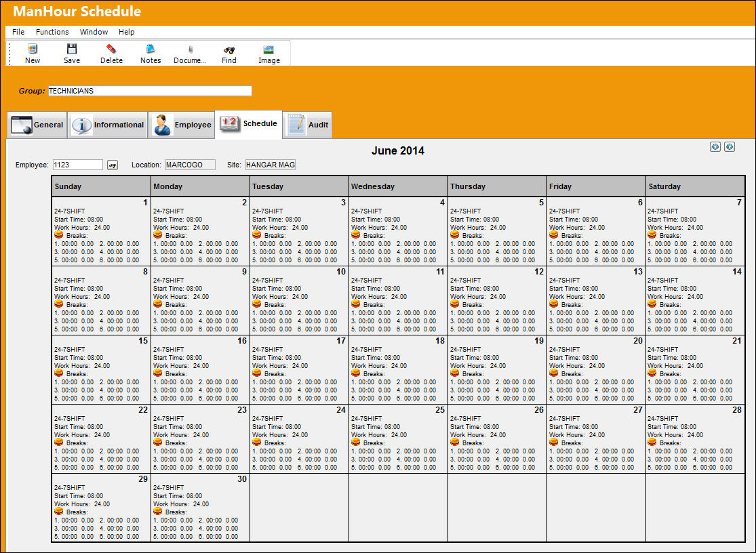Click the Delete eraser icon
Screen dimensions: 756x553
pyautogui.click(x=111, y=49)
